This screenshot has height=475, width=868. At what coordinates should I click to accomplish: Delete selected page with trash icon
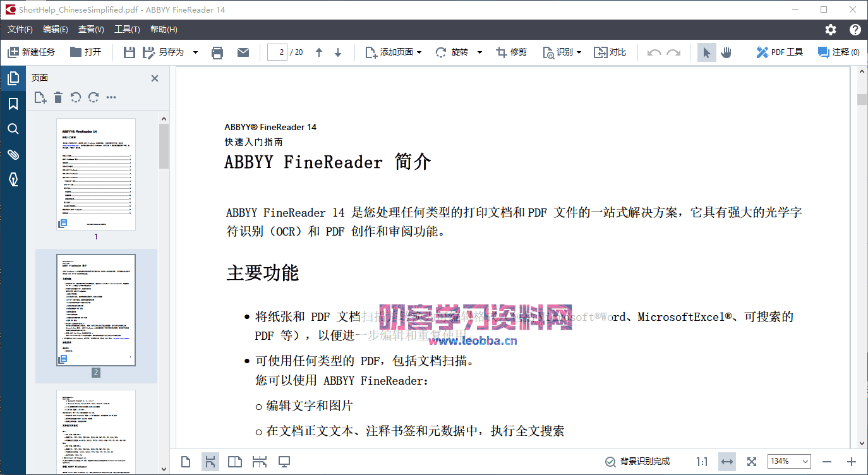(58, 97)
